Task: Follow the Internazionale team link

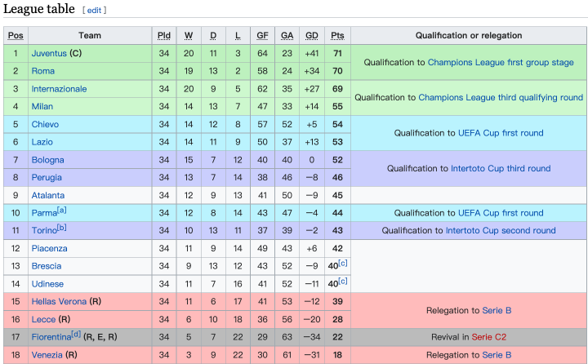Action: click(x=59, y=89)
